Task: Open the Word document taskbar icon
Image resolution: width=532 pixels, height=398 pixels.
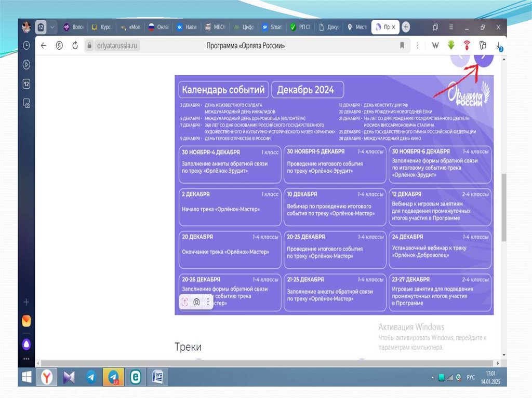Action: (x=157, y=377)
